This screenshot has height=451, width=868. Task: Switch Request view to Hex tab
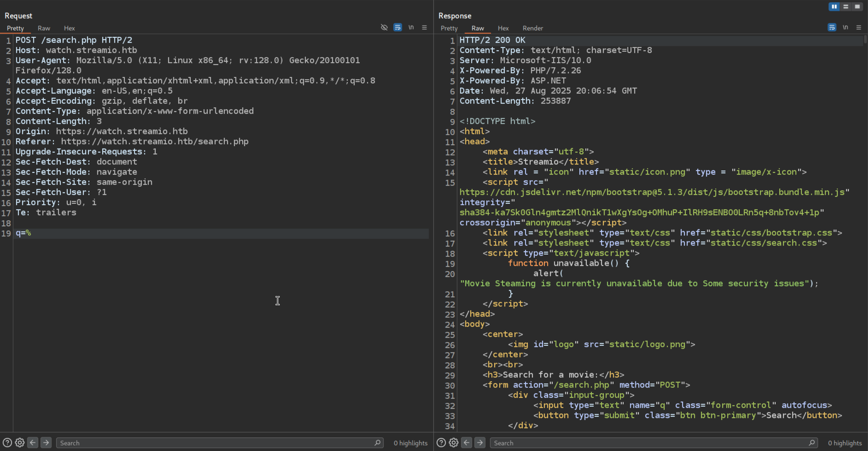tap(69, 28)
